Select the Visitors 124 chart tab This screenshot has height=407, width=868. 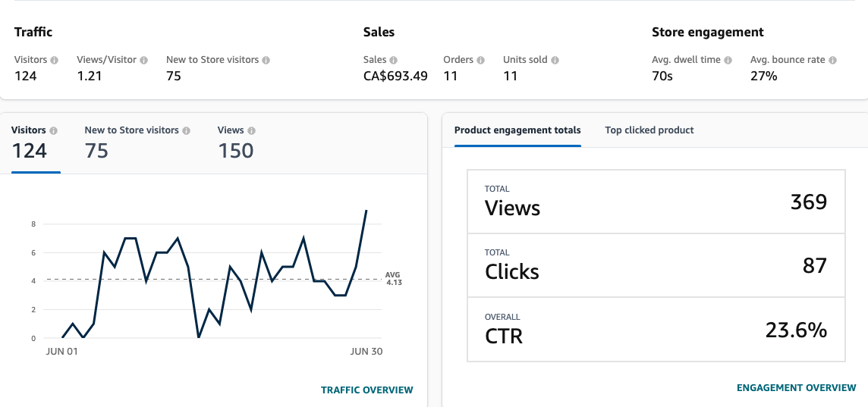pyautogui.click(x=35, y=142)
